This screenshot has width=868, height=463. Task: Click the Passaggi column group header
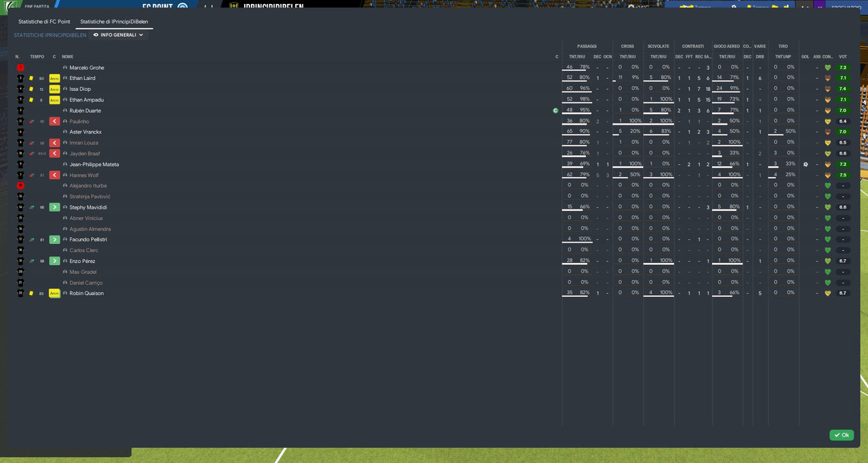[x=587, y=46]
